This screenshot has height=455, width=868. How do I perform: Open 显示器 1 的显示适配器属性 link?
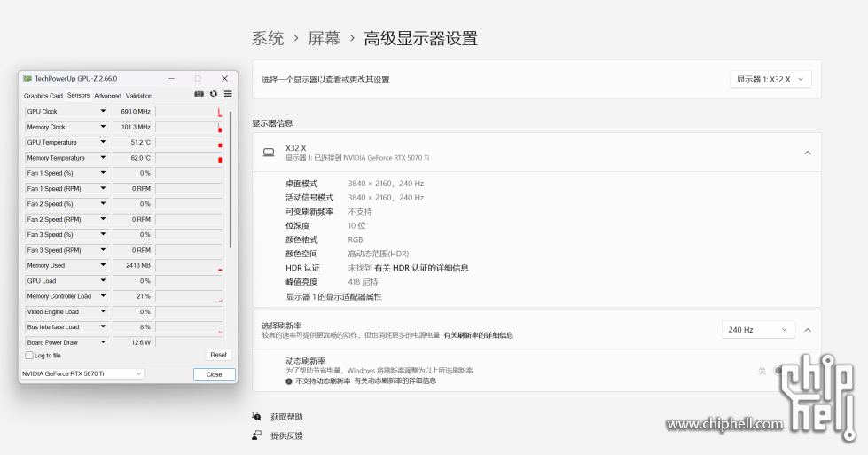point(333,297)
